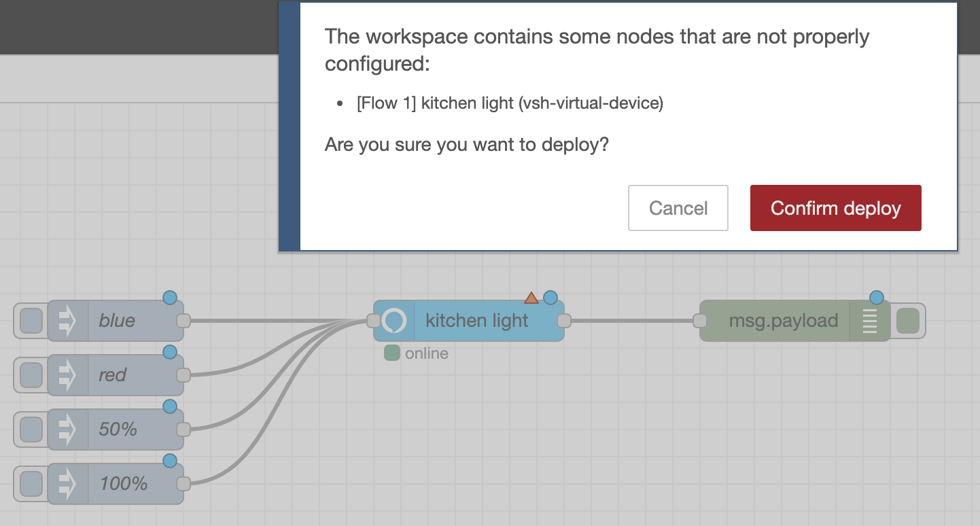
Task: Trigger the inject button on the 100% node
Action: pos(30,483)
